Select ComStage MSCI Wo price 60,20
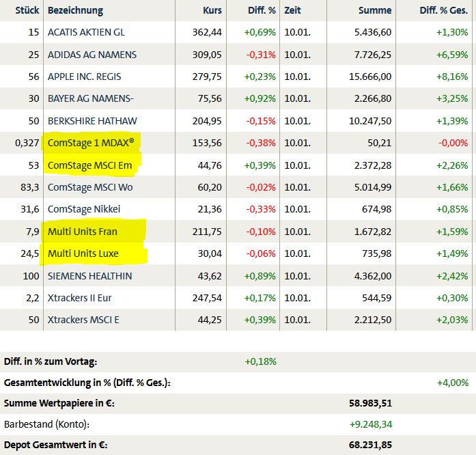 click(210, 187)
